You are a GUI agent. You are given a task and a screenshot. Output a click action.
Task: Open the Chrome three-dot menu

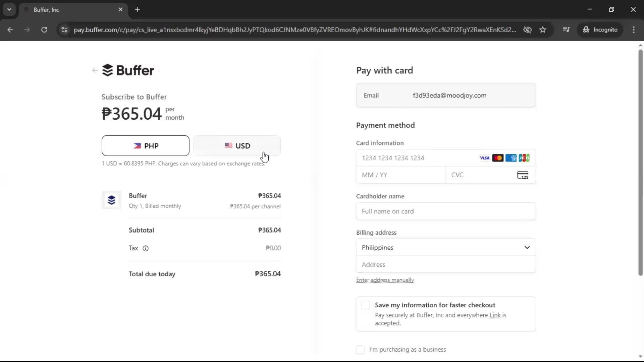tap(634, 29)
